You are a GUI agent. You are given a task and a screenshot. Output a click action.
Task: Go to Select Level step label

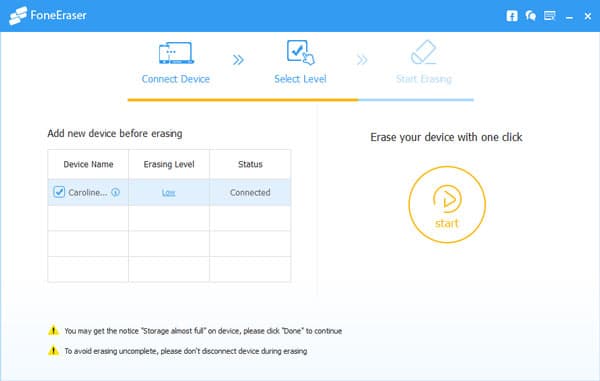pos(300,79)
